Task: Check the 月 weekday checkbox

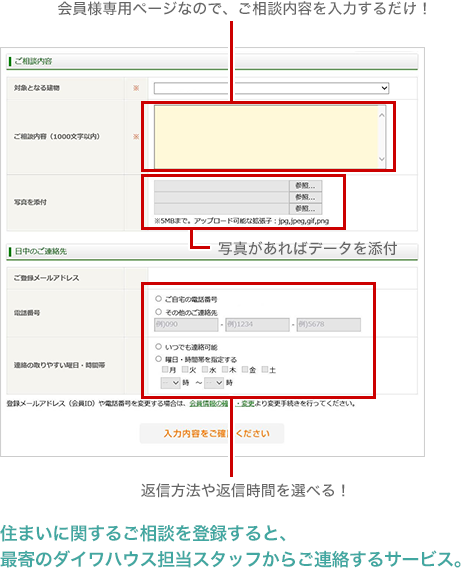Action: [x=165, y=370]
